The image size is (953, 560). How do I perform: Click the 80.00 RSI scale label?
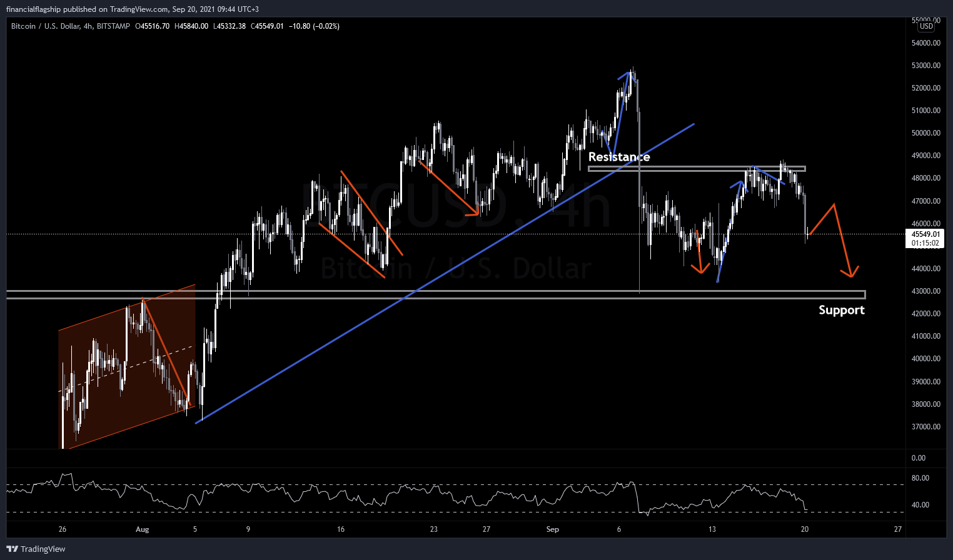920,478
